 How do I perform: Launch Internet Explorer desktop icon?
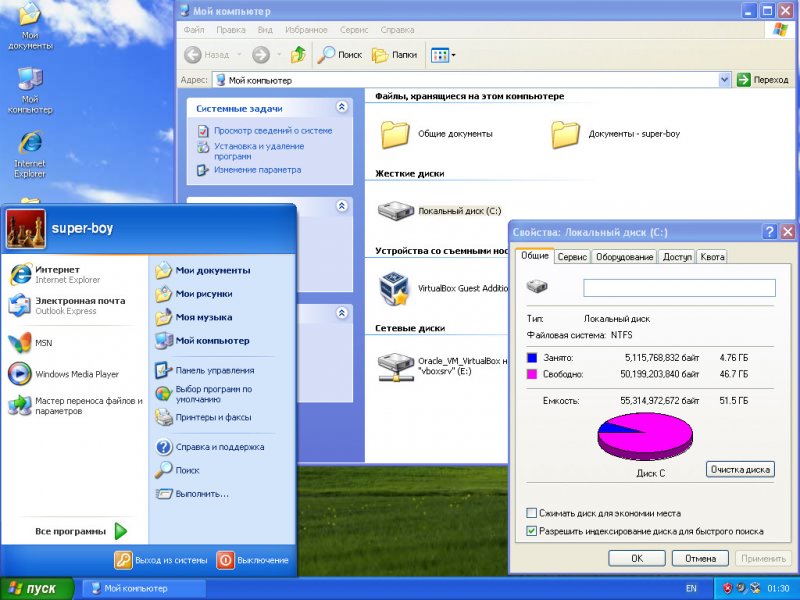pos(30,155)
